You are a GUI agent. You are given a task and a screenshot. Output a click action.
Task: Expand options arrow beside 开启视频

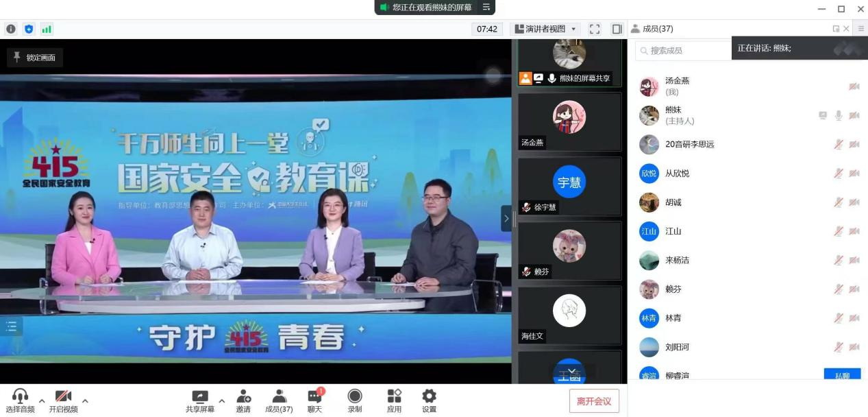pyautogui.click(x=85, y=401)
